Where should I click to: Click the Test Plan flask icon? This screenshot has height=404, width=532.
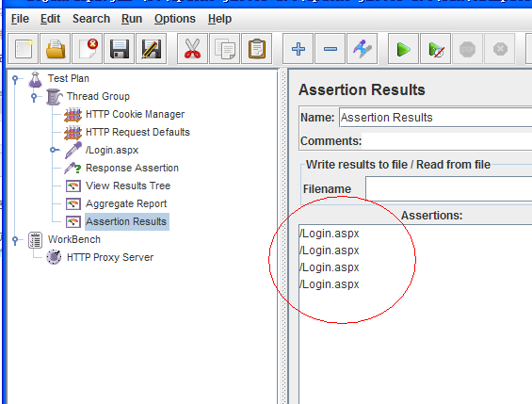click(35, 79)
